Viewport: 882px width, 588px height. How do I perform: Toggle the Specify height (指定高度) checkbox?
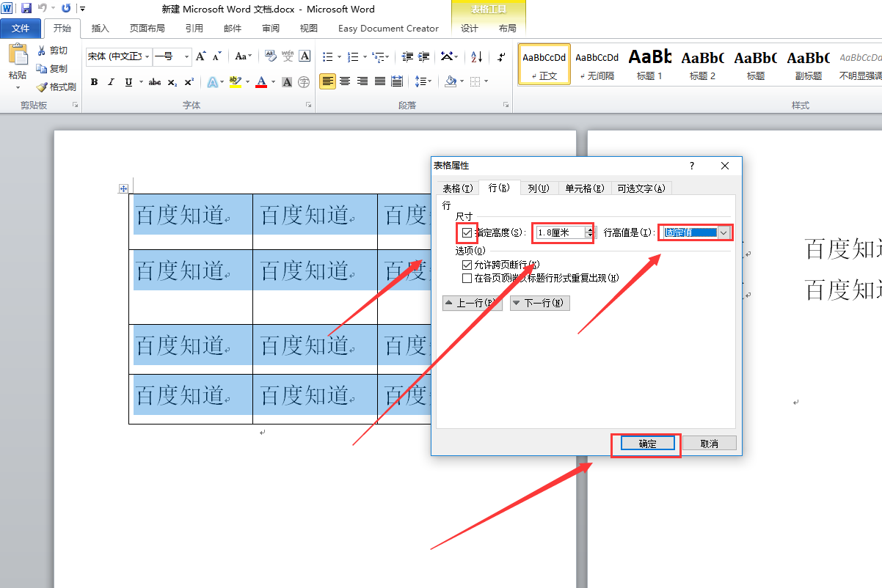(467, 232)
